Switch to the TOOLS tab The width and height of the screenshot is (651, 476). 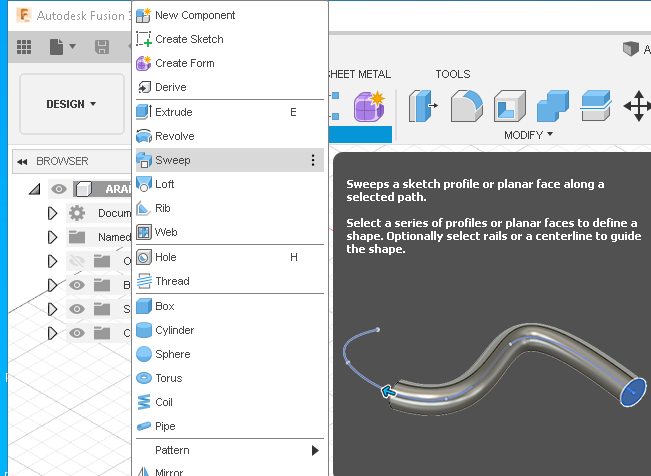click(x=453, y=74)
